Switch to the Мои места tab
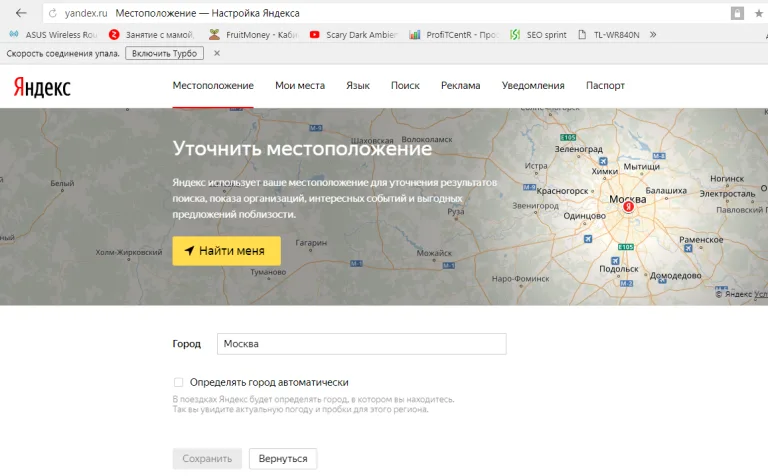The width and height of the screenshot is (768, 476). [300, 86]
